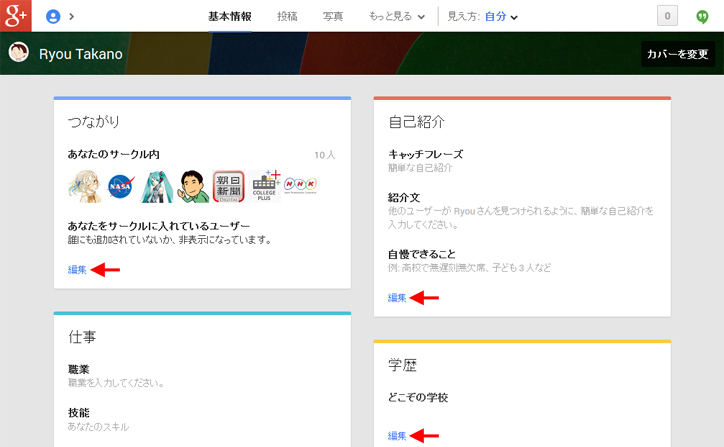Click the notifications counter showing 0
Viewport: 724px width, 447px height.
point(667,16)
